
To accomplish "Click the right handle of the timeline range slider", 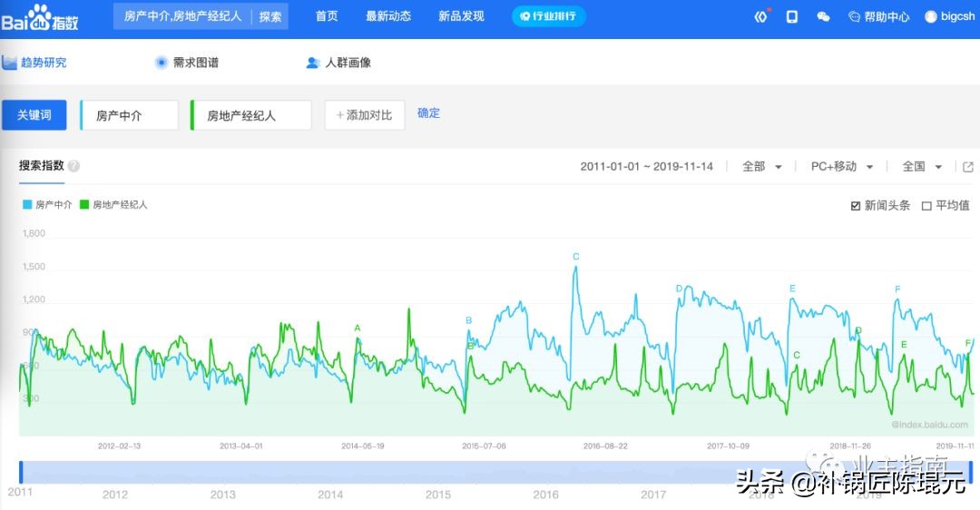I will [x=971, y=472].
